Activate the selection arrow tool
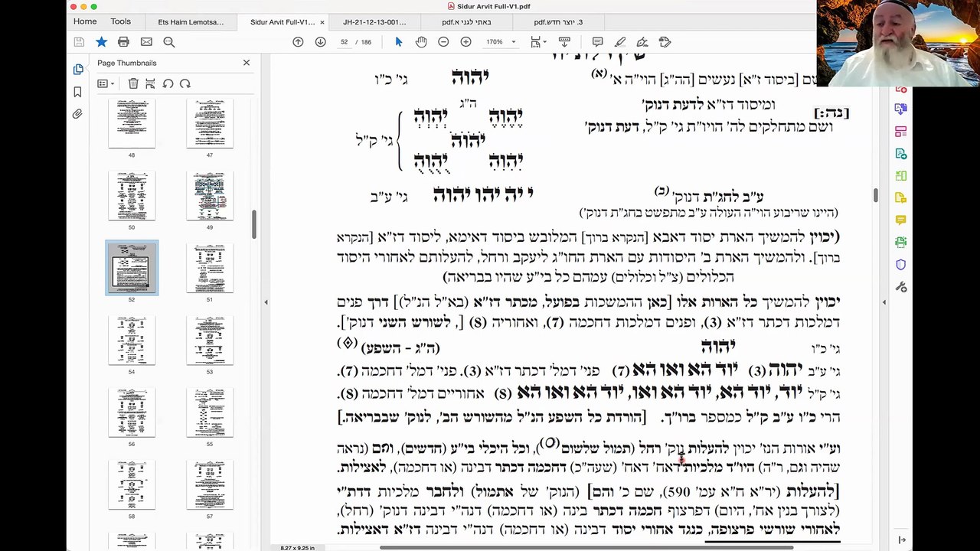Viewport: 980px width, 551px height. point(398,42)
